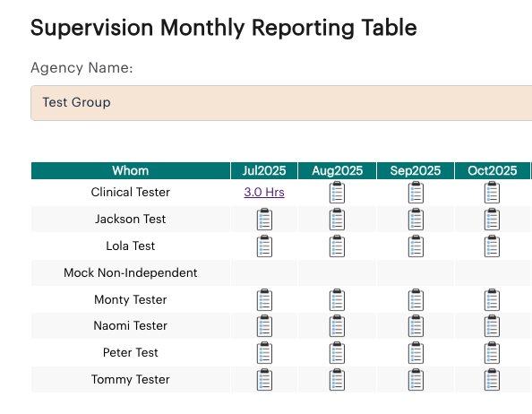This screenshot has width=532, height=414.
Task: Click the Mock Non-Independent row name
Action: click(x=131, y=272)
